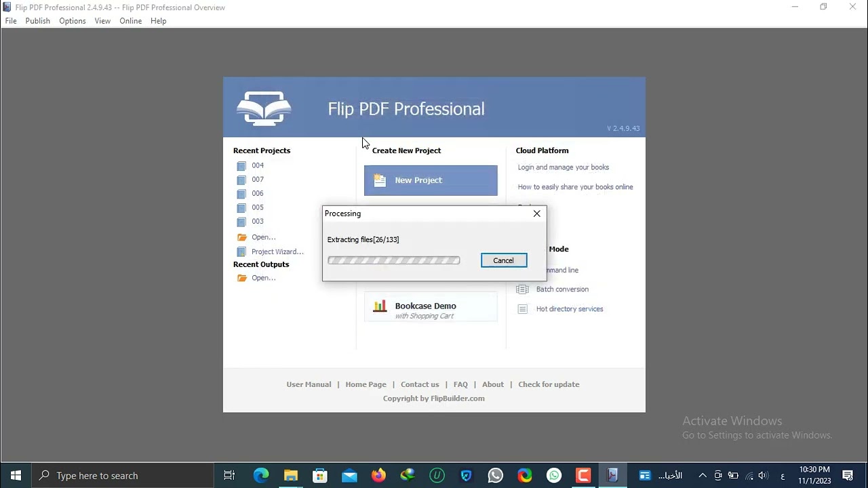
Task: Open the Bookcase Demo with Shopping Cart
Action: [x=431, y=307]
